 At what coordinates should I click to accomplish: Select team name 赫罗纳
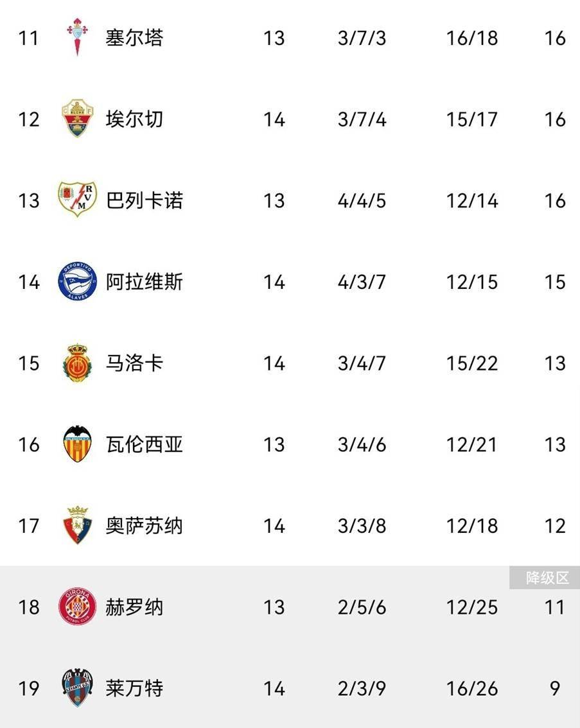click(x=134, y=607)
